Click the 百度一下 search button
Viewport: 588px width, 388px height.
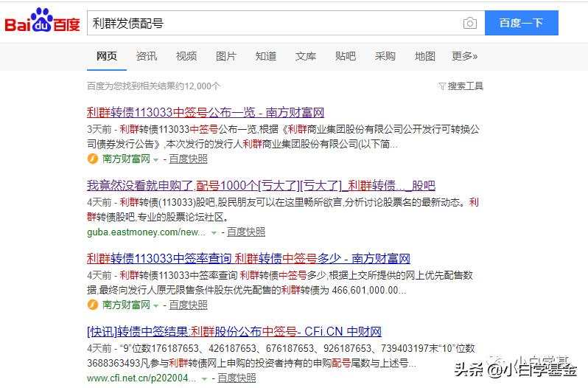point(521,23)
